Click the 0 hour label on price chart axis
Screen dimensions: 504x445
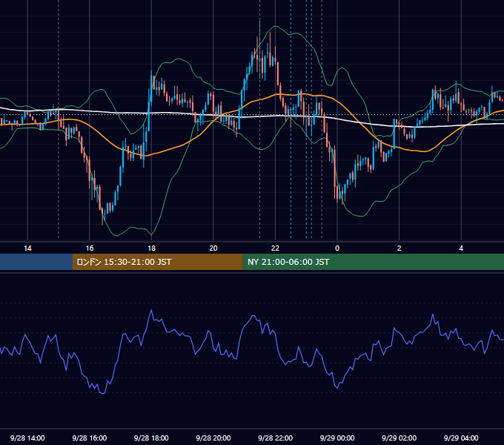click(337, 248)
